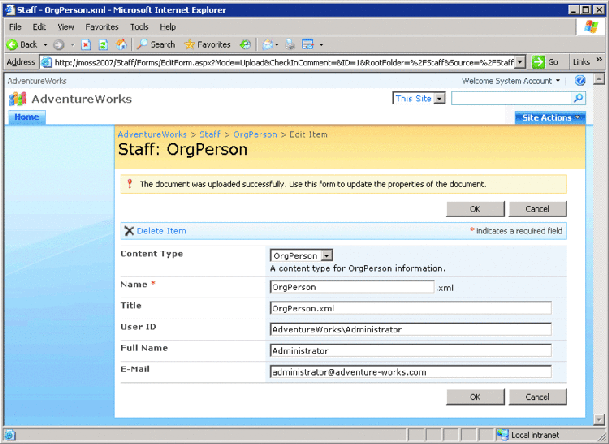
Task: Follow the AdventureWorks breadcrumb link
Action: pos(152,134)
